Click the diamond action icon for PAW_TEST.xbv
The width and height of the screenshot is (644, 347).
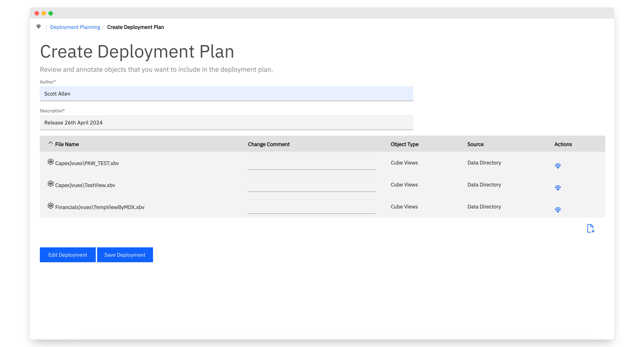tap(558, 166)
